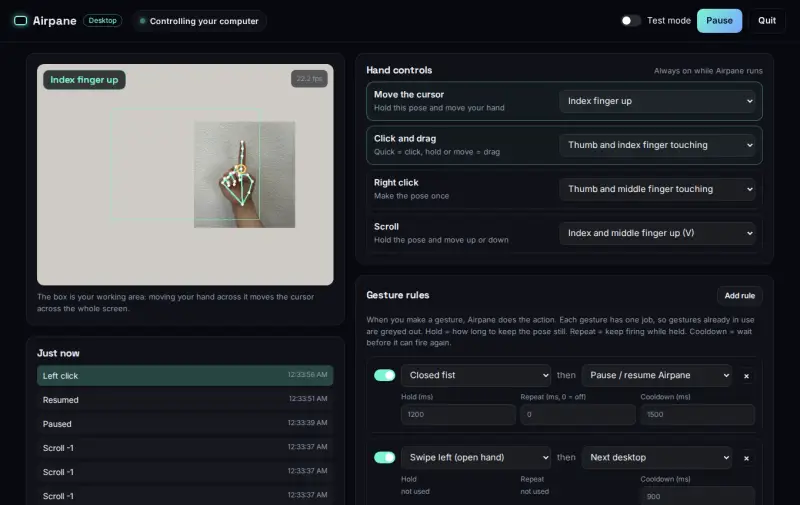Click Always on while Airpane runs text
The width and height of the screenshot is (800, 505).
point(708,71)
